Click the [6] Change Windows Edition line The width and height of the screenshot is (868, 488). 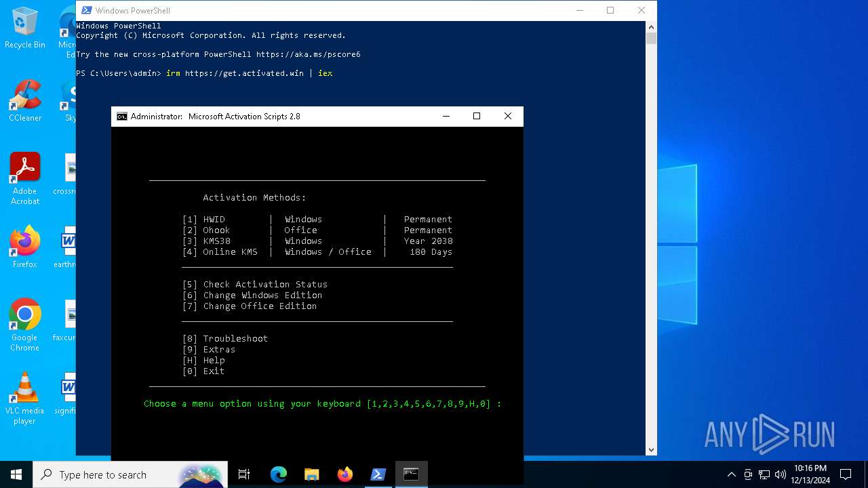tap(252, 296)
